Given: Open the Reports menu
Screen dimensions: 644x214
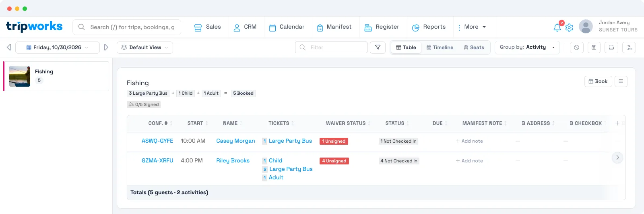Looking at the screenshot, I should (429, 27).
